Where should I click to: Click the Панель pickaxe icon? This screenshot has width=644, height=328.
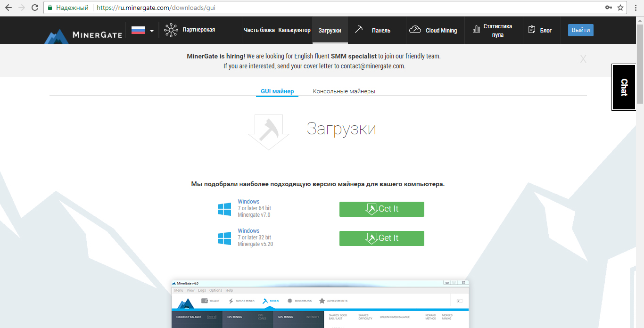[359, 30]
